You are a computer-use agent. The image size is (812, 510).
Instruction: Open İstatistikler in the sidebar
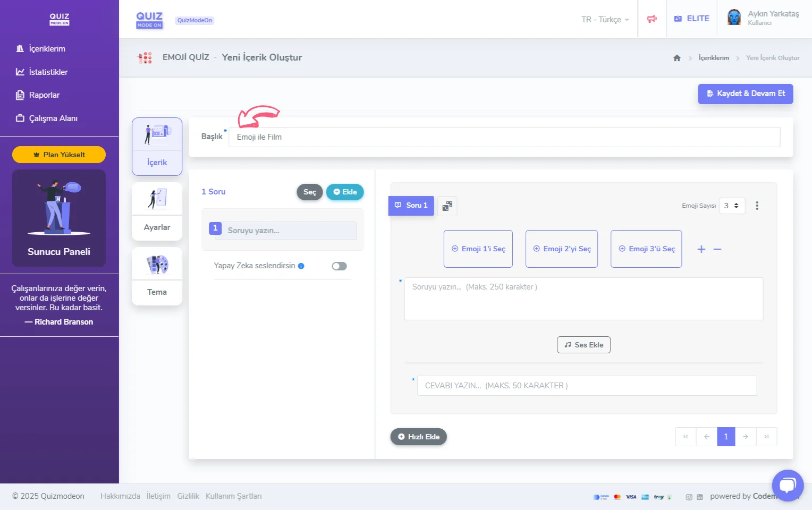tap(48, 72)
